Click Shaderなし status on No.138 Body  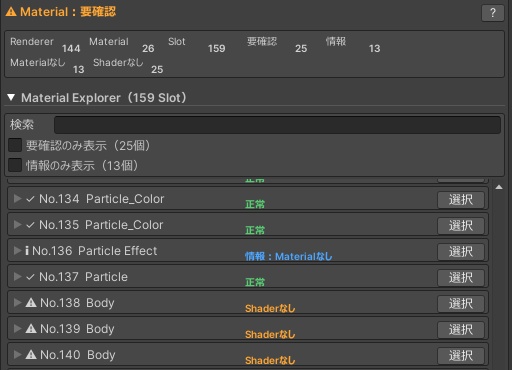pyautogui.click(x=270, y=308)
